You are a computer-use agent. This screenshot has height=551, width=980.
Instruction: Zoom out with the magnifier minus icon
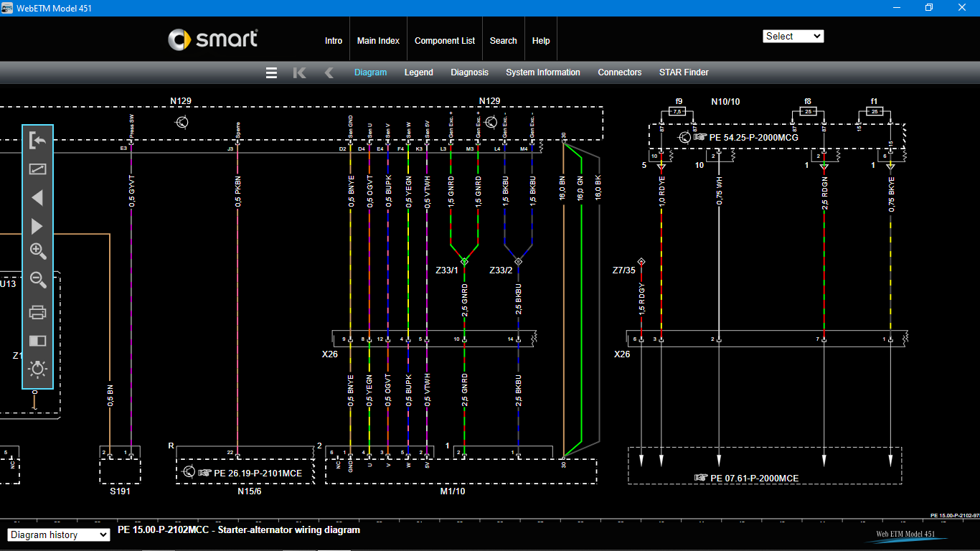coord(38,280)
